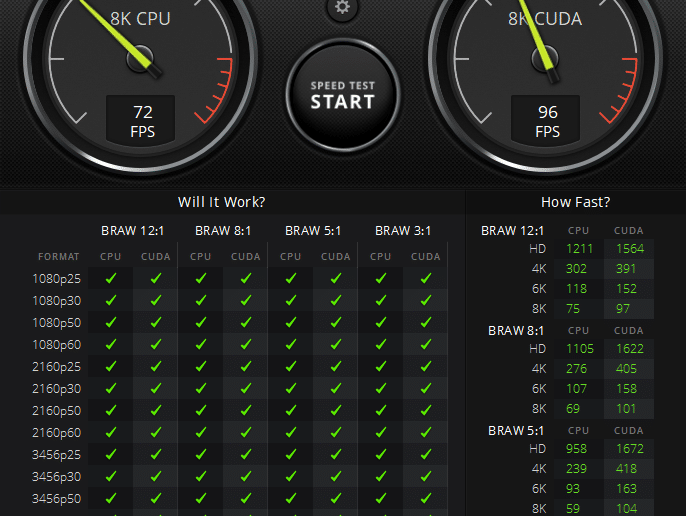Click 1080p30 BRAW 5:1 CPU checkmark
Viewport: 686px width, 516px height.
tap(291, 300)
